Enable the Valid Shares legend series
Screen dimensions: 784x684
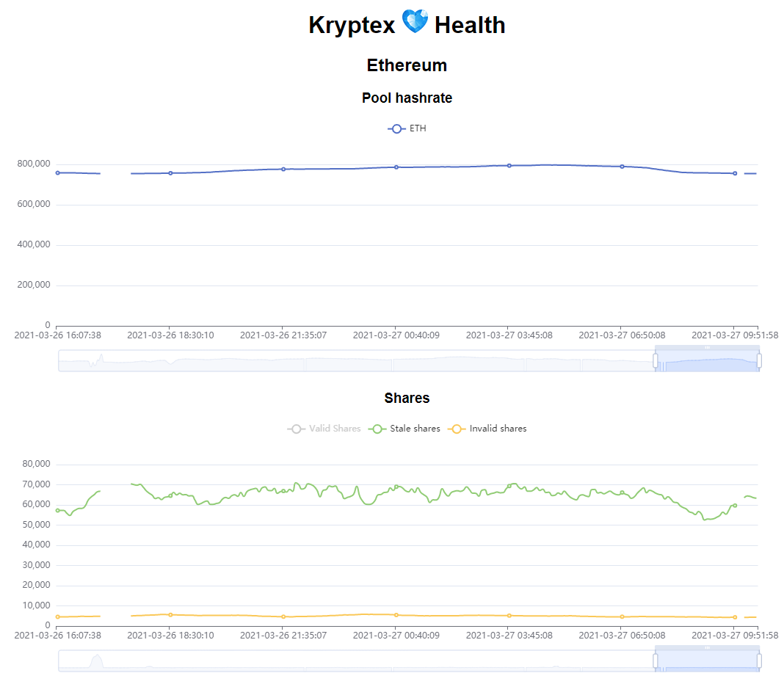click(324, 429)
